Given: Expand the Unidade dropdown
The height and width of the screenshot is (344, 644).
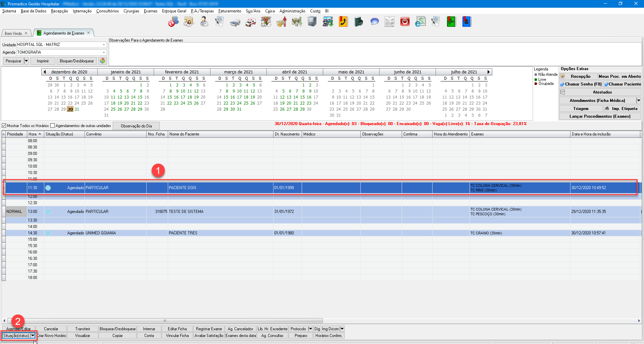Looking at the screenshot, I should pyautogui.click(x=104, y=45).
